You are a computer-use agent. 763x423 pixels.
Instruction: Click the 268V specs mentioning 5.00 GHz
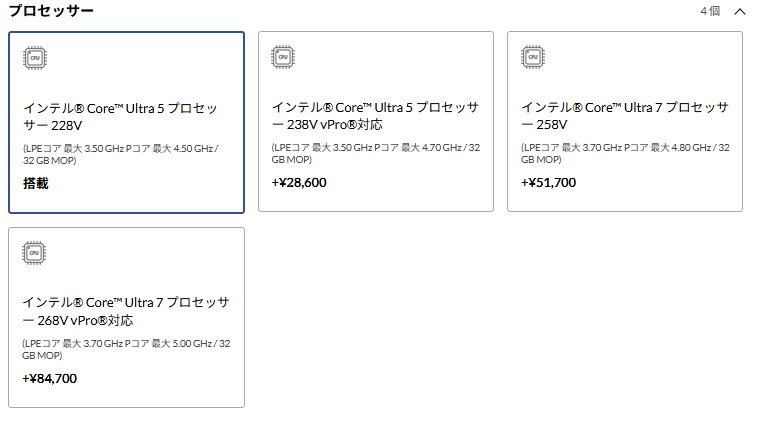[126, 349]
